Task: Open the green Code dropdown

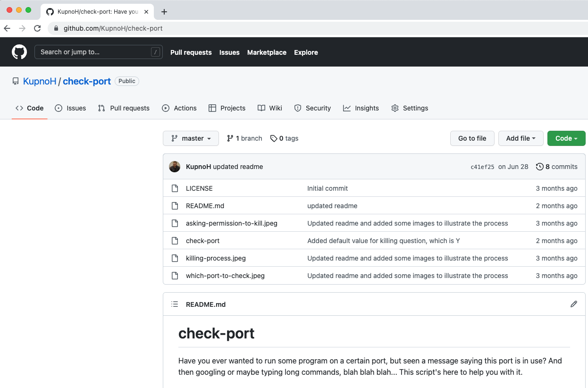Action: 566,138
